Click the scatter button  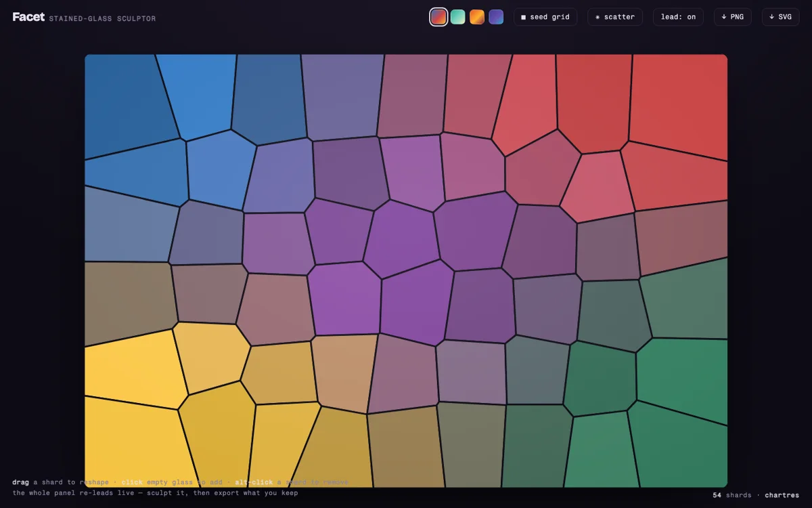click(x=615, y=17)
